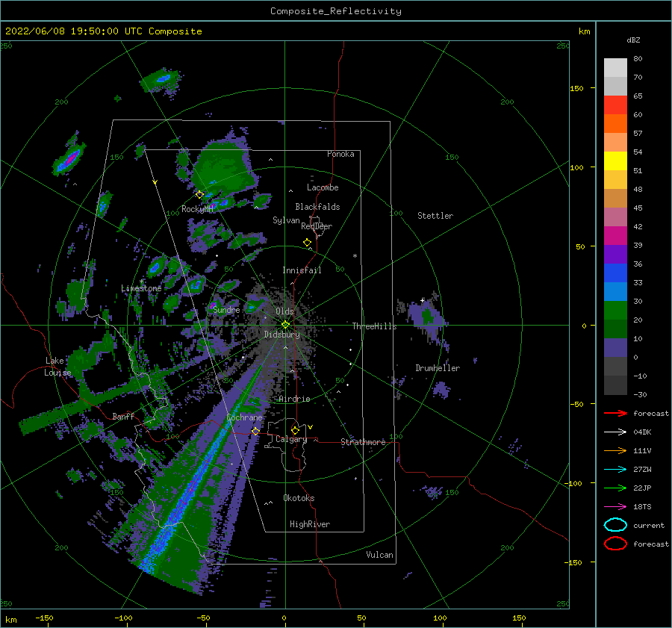Click the white plus marker north of Drumheller

click(422, 300)
